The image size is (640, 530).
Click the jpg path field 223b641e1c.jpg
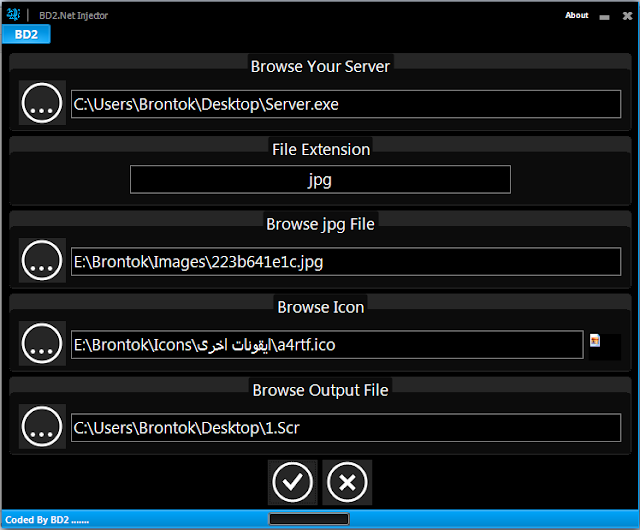click(x=346, y=261)
